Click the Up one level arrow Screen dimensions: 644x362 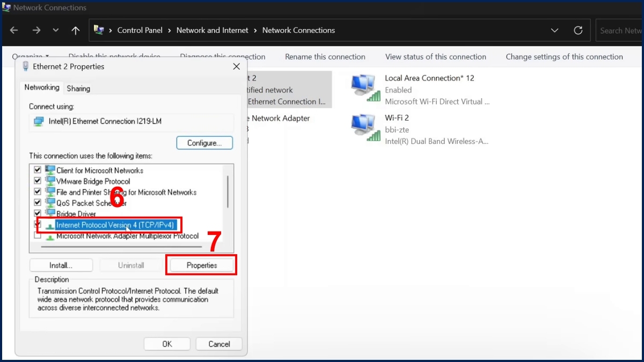76,31
